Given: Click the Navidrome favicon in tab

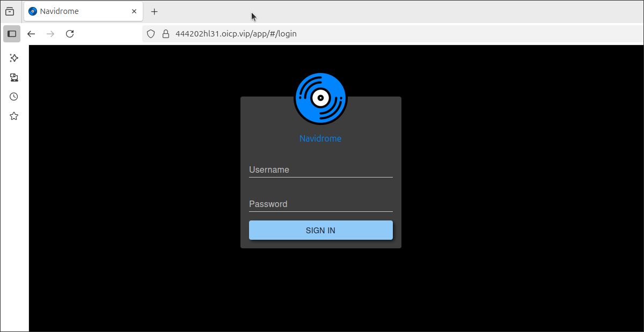Looking at the screenshot, I should 33,11.
